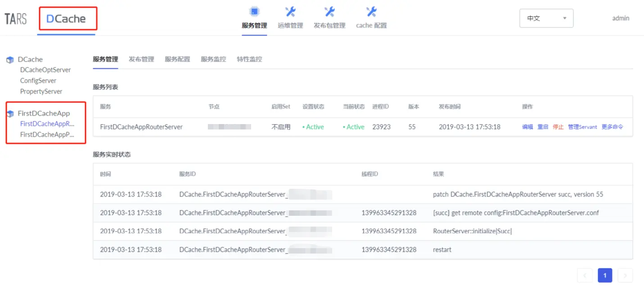Click the admin user name
644x294 pixels.
621,18
